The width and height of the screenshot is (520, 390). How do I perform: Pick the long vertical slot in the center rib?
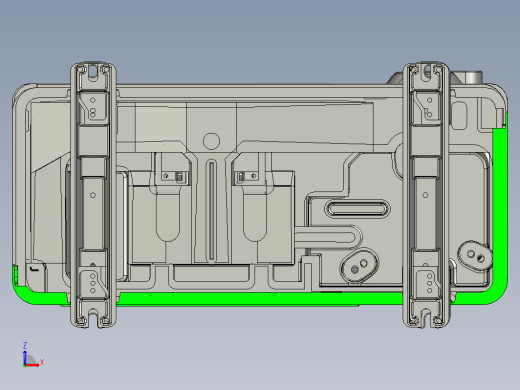click(x=211, y=210)
